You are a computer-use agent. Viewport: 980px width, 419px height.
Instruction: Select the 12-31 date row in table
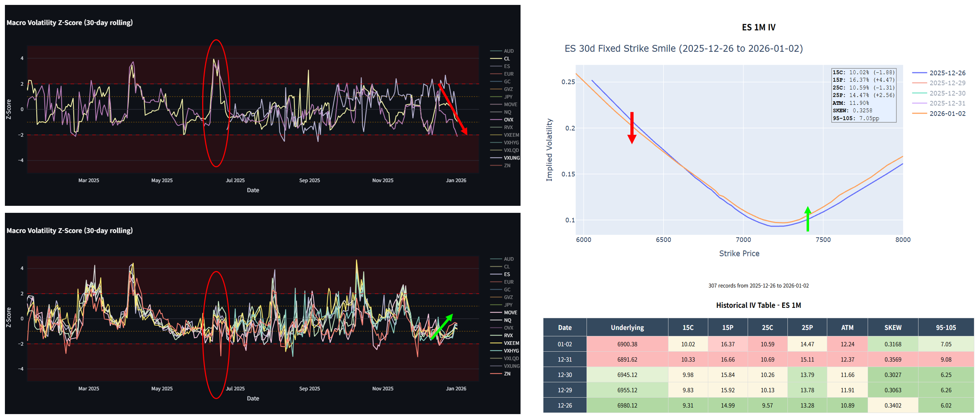tap(758, 359)
